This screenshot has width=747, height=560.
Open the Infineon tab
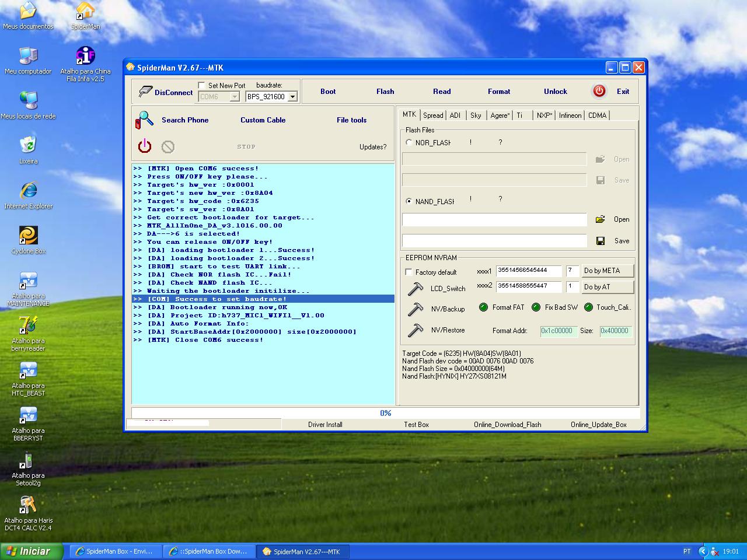tap(570, 116)
